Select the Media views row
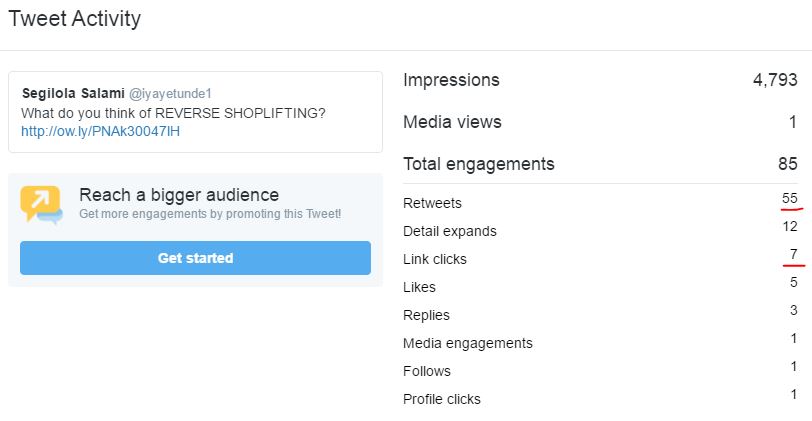 coord(600,122)
